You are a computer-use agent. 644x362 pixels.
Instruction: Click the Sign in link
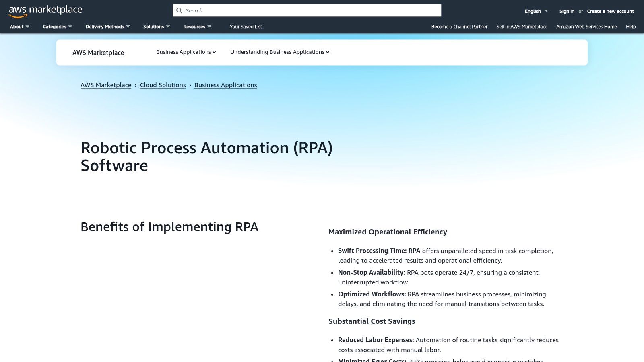[567, 11]
